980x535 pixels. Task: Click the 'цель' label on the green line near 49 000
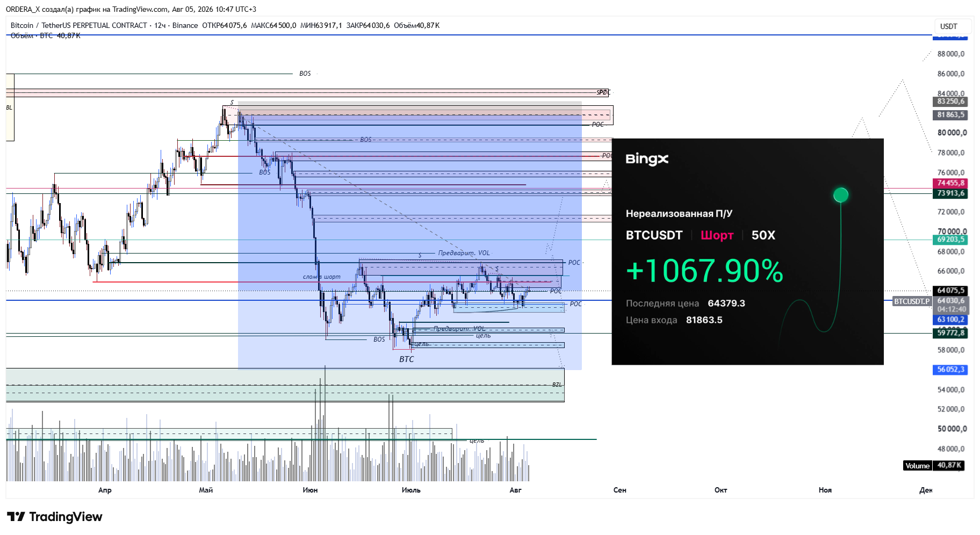(477, 440)
